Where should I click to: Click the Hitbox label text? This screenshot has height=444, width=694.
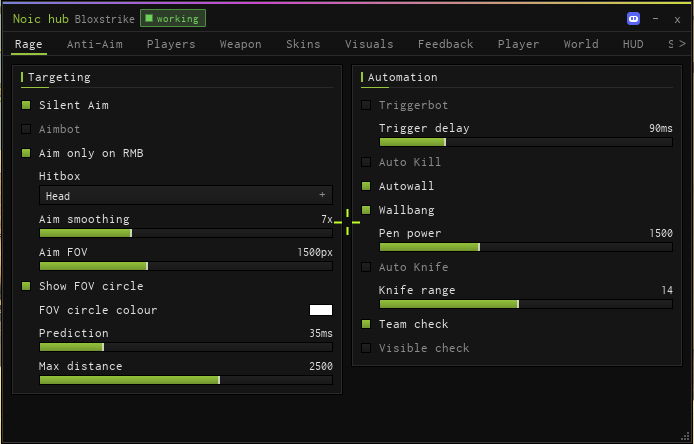tap(60, 176)
